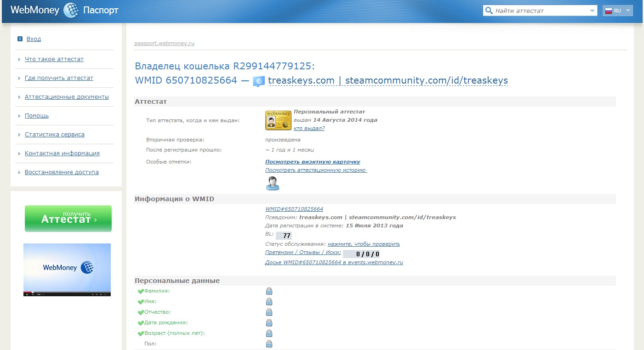Click the lock icon in the Фамилия row
Viewport: 644px width, 350px height.
point(269,291)
